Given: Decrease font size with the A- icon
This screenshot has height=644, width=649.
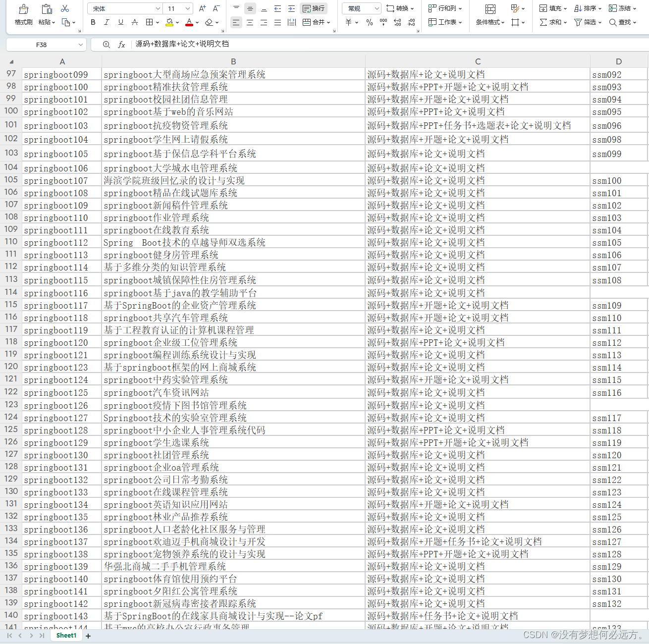Looking at the screenshot, I should click(x=216, y=8).
